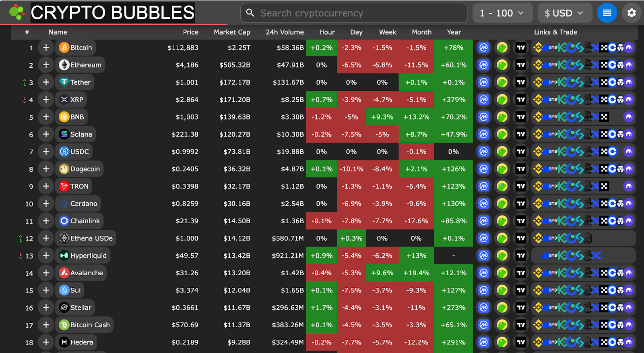Sort the list by Year performance
The width and height of the screenshot is (644, 353).
pyautogui.click(x=454, y=32)
